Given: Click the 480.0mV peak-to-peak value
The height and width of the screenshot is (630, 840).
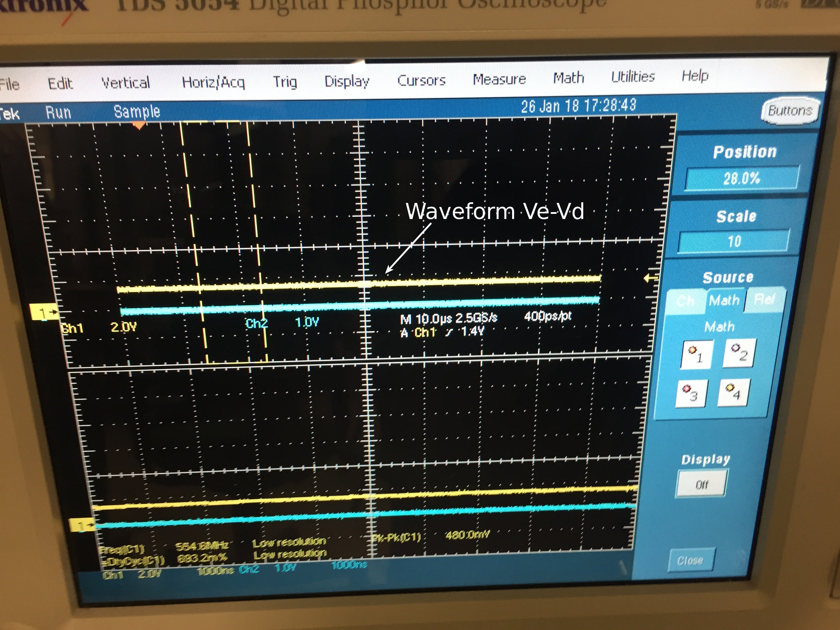Looking at the screenshot, I should (x=467, y=536).
